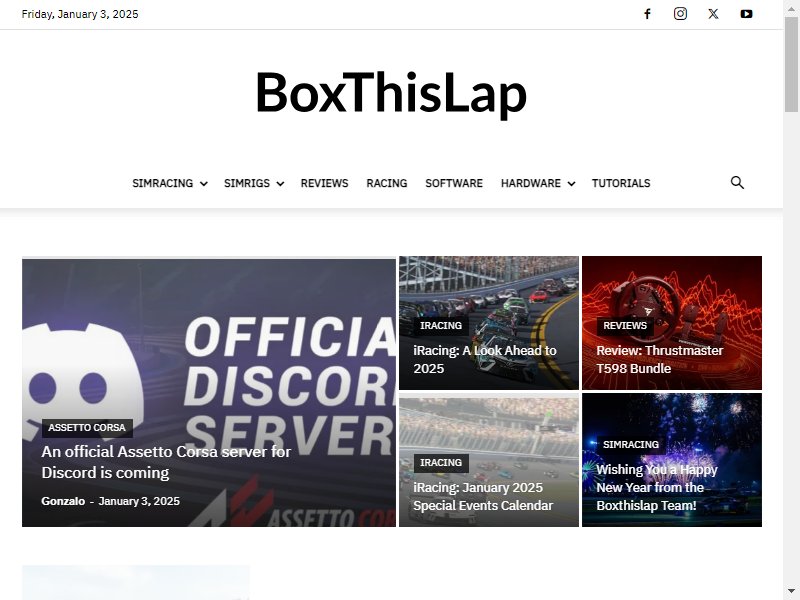
Task: Click the Discord server featured image
Action: [x=209, y=392]
